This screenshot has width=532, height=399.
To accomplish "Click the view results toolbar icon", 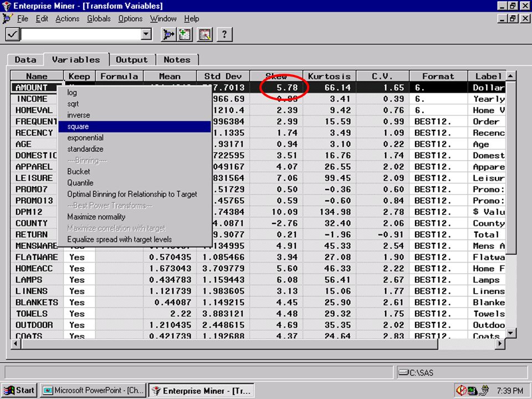I will 205,34.
